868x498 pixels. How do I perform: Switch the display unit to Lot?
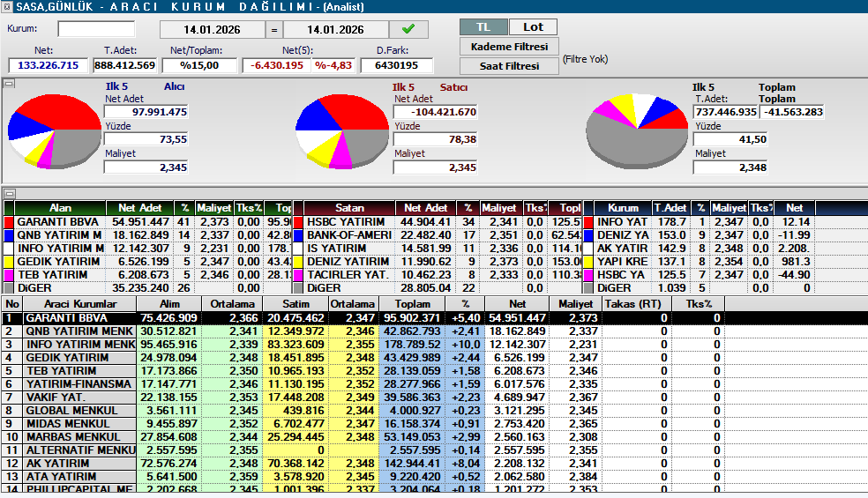[533, 27]
